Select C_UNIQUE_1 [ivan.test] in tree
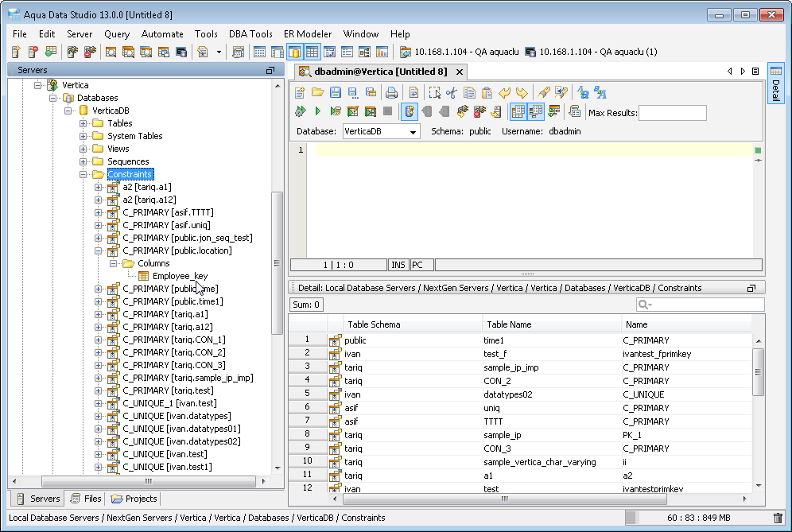Screen dimensions: 792x532 click(x=169, y=403)
